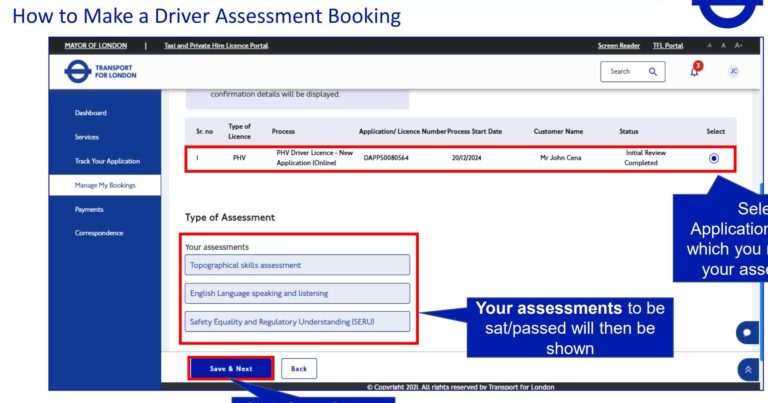This screenshot has width=768, height=403.
Task: Open Correspondence in the sidebar
Action: (x=99, y=233)
